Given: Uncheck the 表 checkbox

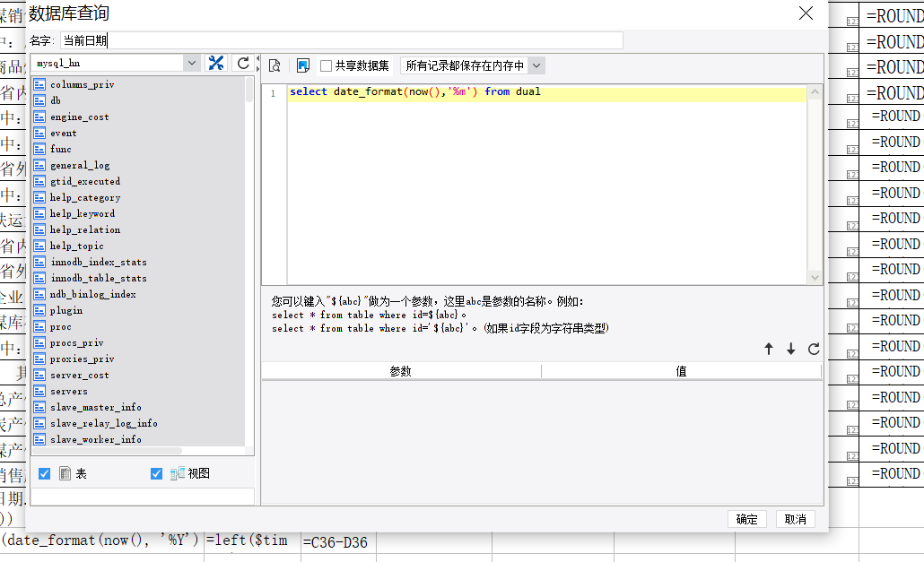Looking at the screenshot, I should pos(45,473).
